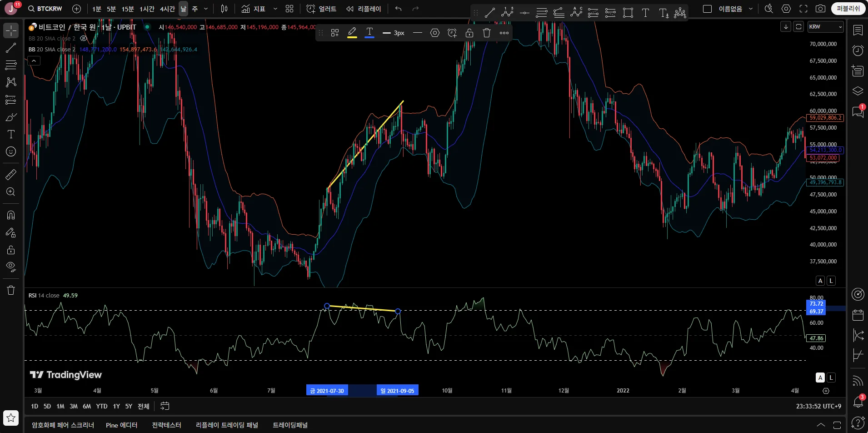The height and width of the screenshot is (433, 868).
Task: Delete the selected line with trash icon
Action: pyautogui.click(x=487, y=33)
